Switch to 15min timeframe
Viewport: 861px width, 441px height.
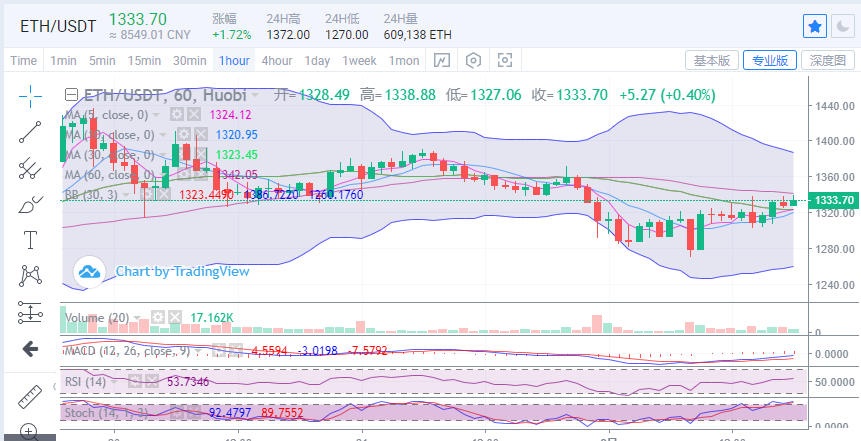coord(144,60)
